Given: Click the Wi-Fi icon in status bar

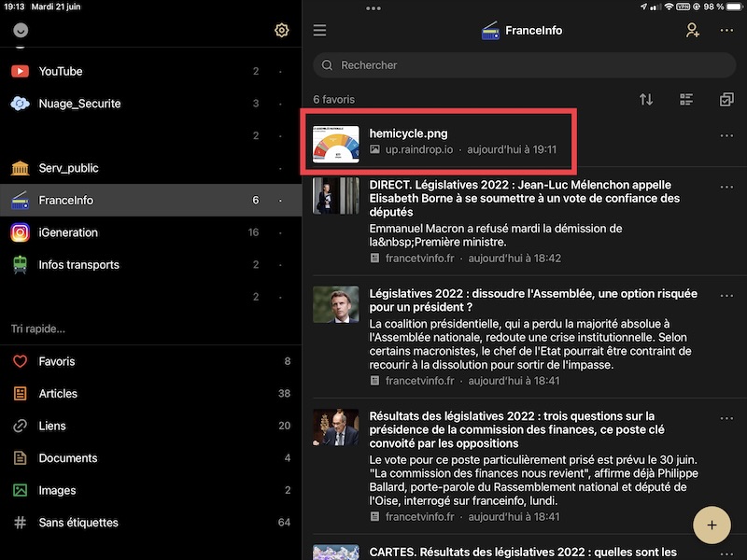Looking at the screenshot, I should coord(669,7).
